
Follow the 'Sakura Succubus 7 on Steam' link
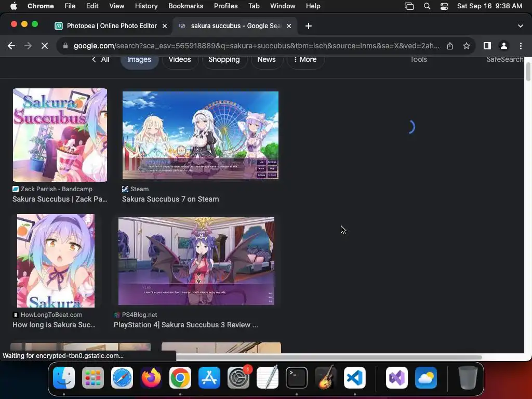coord(170,199)
